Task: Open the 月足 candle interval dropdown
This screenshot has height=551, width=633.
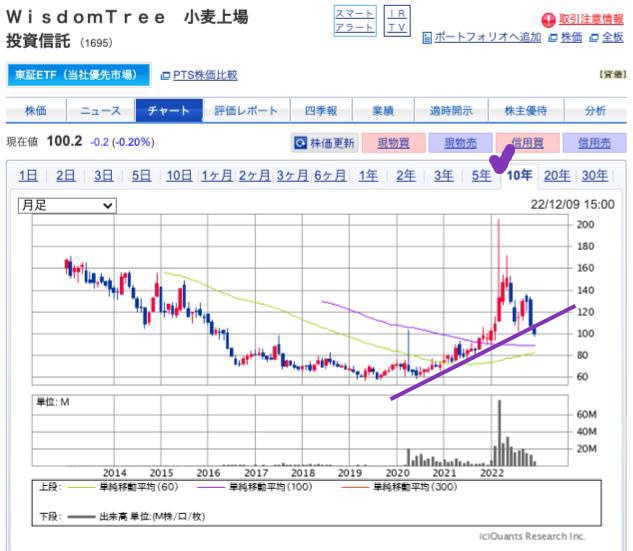Action: click(67, 205)
